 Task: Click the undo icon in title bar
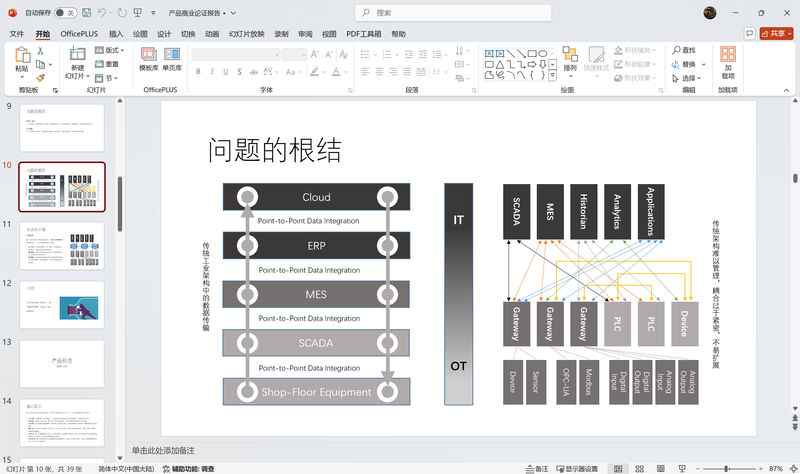point(102,13)
